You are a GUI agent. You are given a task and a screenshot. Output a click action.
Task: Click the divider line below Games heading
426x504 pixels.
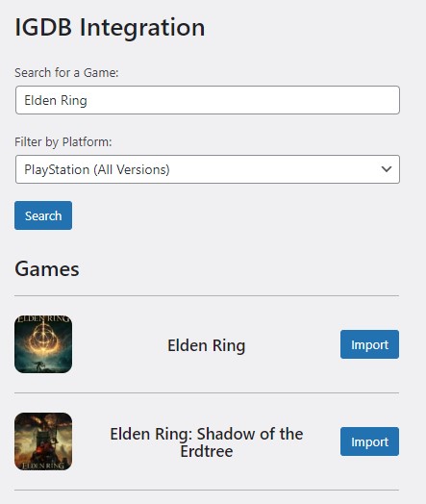click(x=207, y=295)
